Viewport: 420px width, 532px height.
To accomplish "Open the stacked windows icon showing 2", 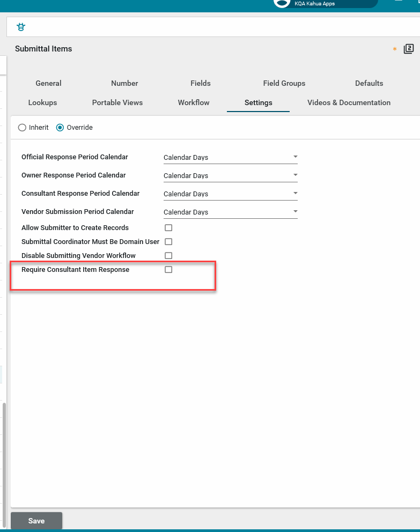I will (x=409, y=49).
